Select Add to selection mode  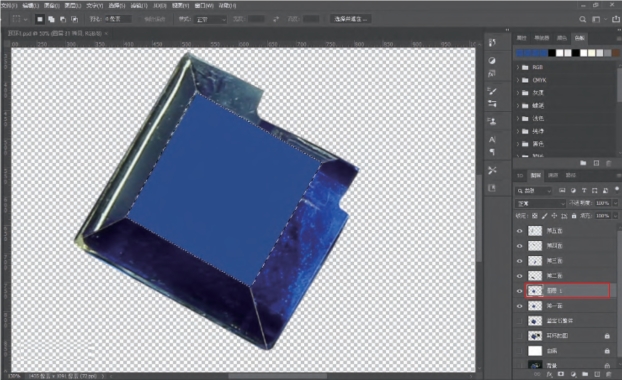point(51,19)
